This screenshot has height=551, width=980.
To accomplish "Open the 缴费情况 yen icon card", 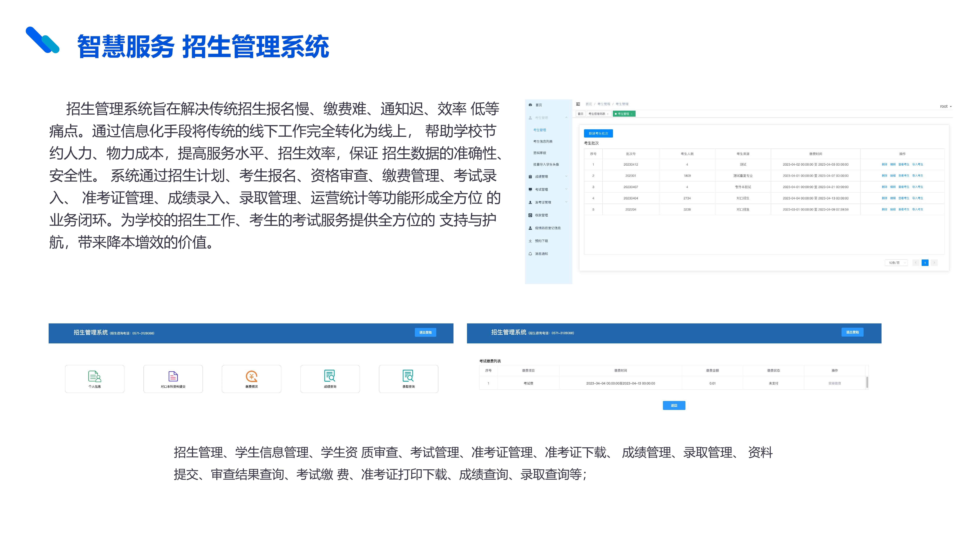I will point(252,376).
